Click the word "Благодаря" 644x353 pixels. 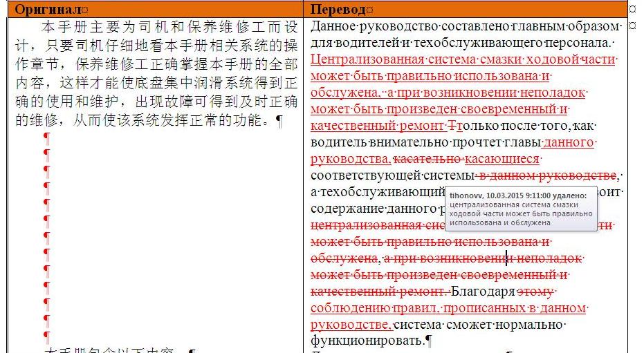(483, 292)
